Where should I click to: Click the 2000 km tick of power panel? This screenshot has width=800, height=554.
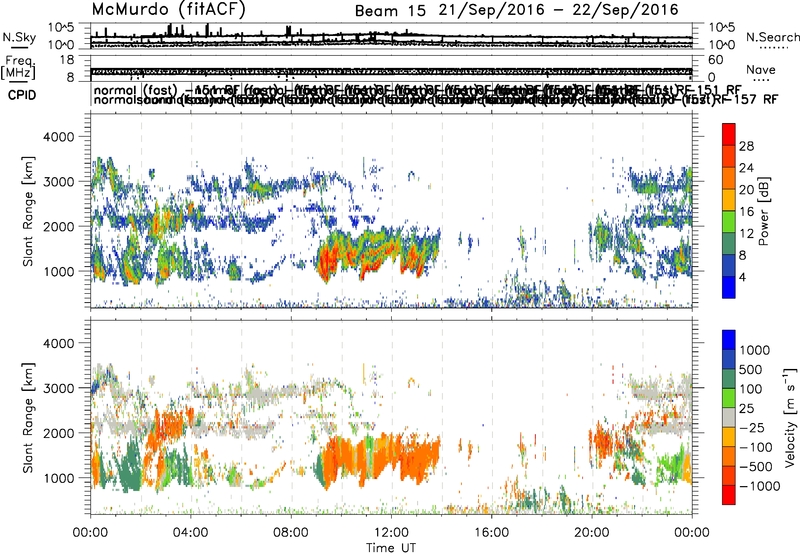point(61,226)
